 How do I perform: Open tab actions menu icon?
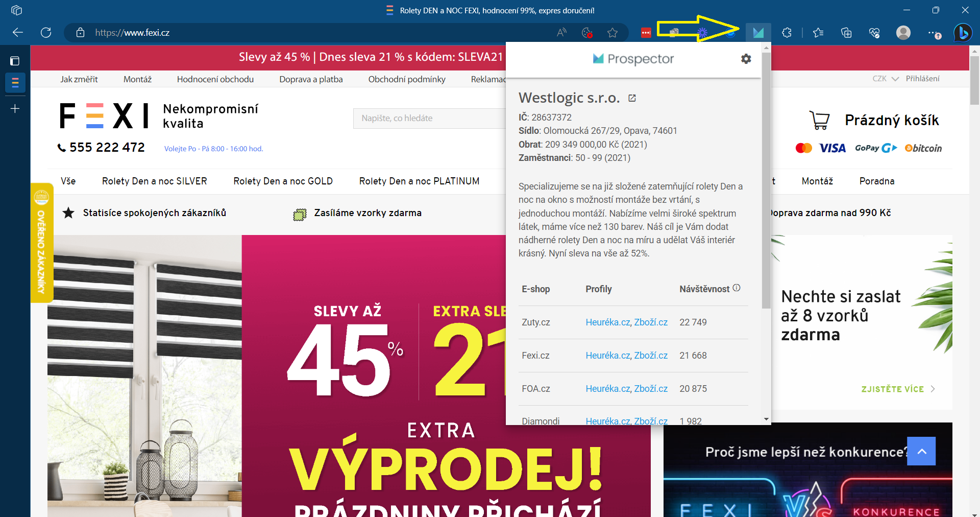point(15,61)
